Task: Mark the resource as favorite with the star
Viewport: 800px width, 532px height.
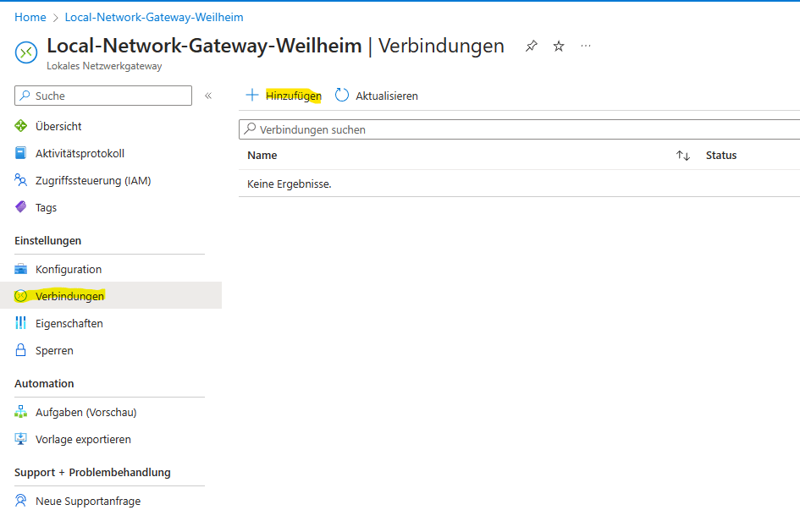Action: pos(559,47)
